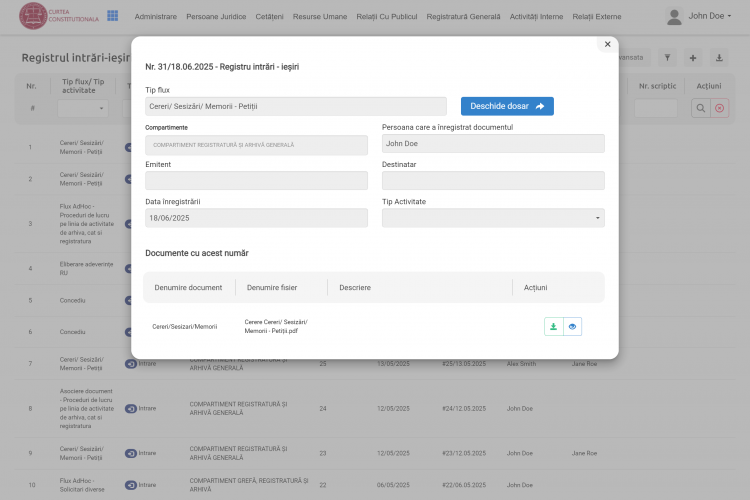Click the Cereri/Sesizari/Memorii document name

tap(185, 327)
